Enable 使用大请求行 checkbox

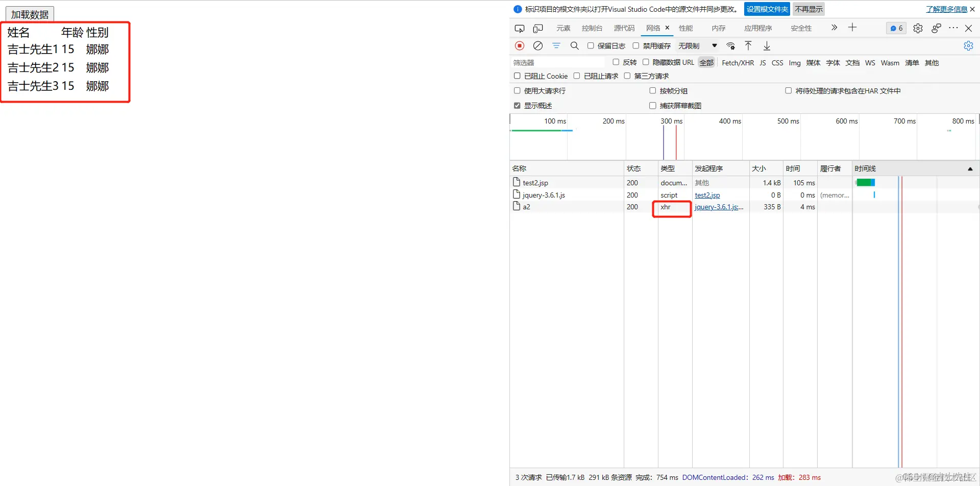click(x=517, y=91)
